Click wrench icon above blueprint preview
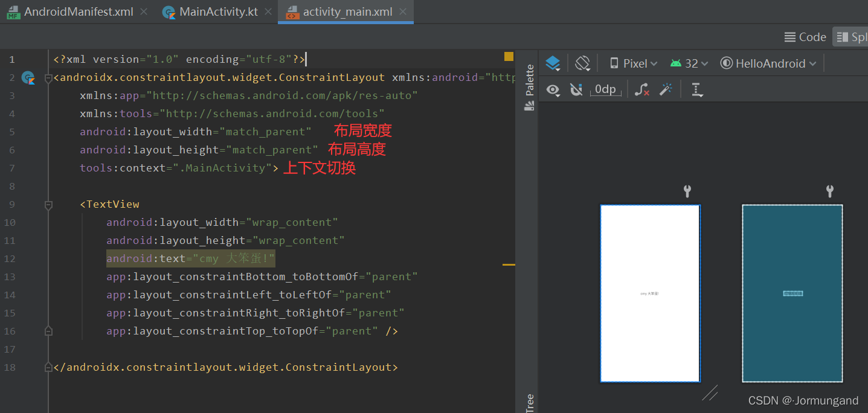The height and width of the screenshot is (413, 868). [829, 191]
